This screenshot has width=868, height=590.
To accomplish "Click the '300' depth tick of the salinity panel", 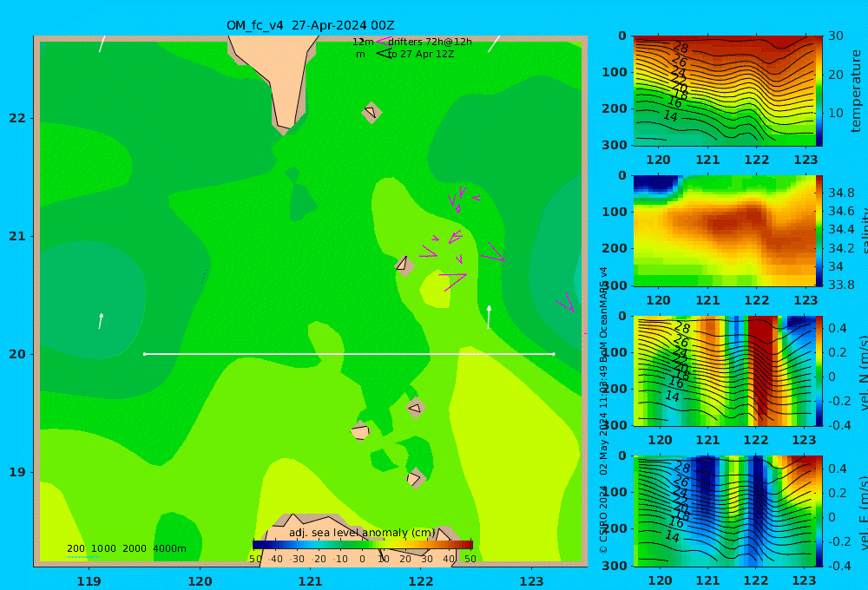I will (615, 285).
